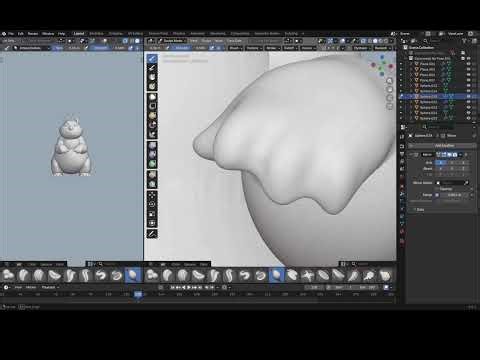Click the Mirror Object input field
The width and height of the screenshot is (480, 360).
453,183
